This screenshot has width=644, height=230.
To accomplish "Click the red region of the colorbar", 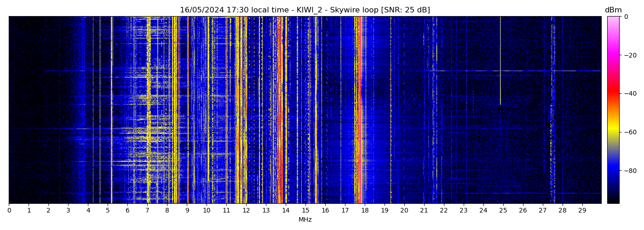I will [x=613, y=93].
